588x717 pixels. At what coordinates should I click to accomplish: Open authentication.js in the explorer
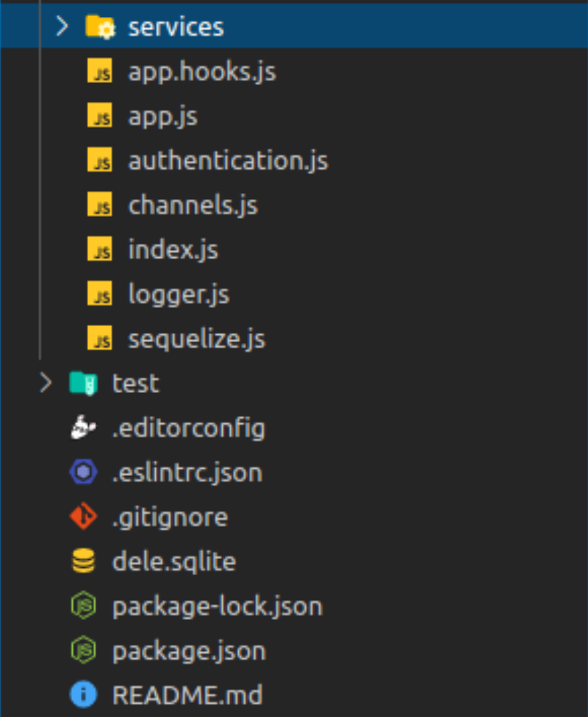coord(228,161)
